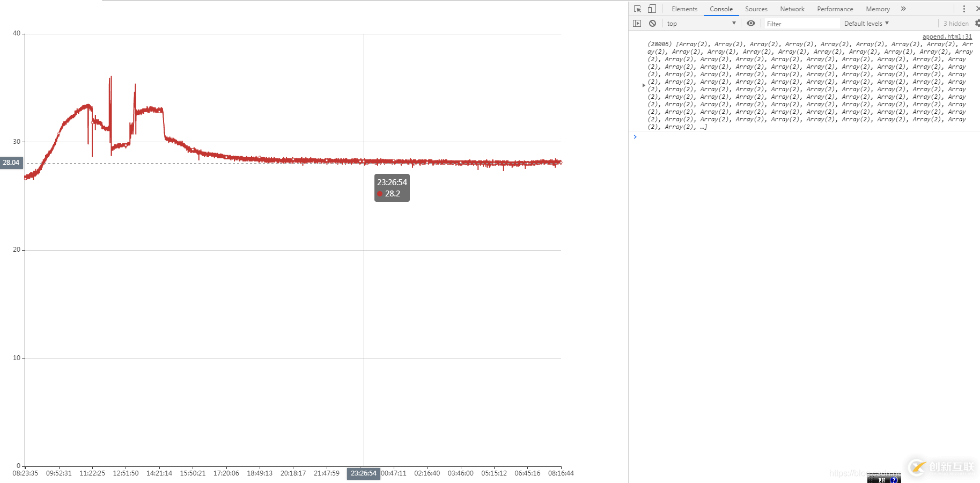Select the Console tab

[x=721, y=9]
